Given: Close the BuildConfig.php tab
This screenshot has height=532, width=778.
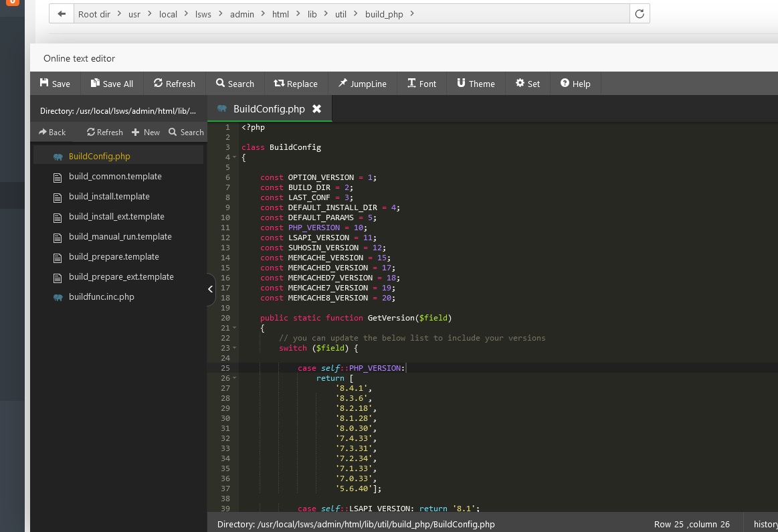Looking at the screenshot, I should [x=317, y=109].
